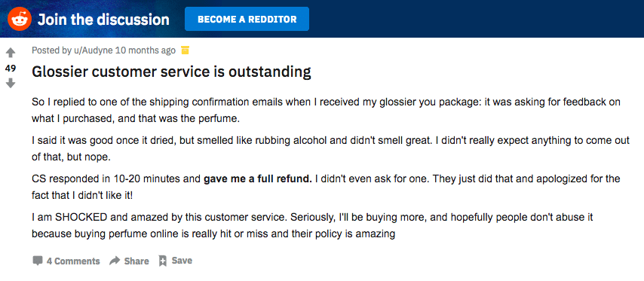This screenshot has height=281, width=644.
Task: Click the bold gave me a full refund text
Action: click(258, 179)
